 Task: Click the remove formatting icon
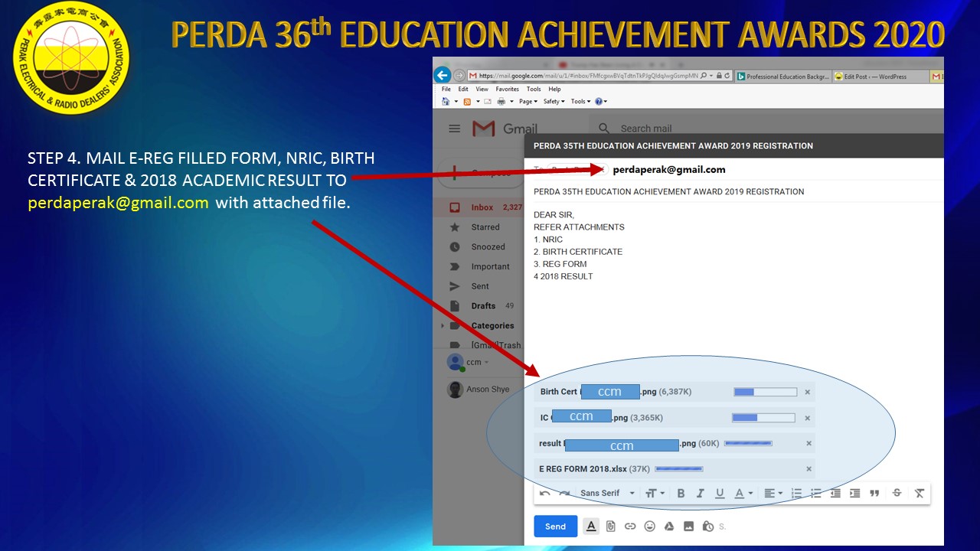tap(920, 494)
